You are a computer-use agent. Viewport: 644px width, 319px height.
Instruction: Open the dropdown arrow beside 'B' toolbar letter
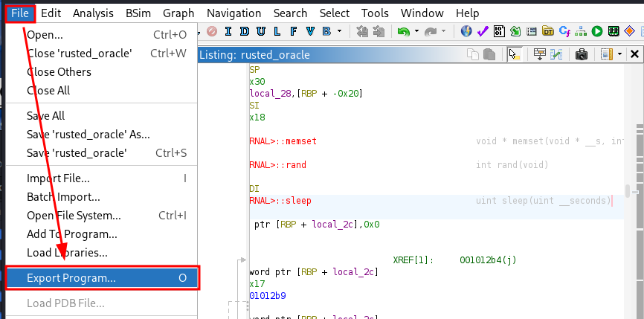pos(340,31)
